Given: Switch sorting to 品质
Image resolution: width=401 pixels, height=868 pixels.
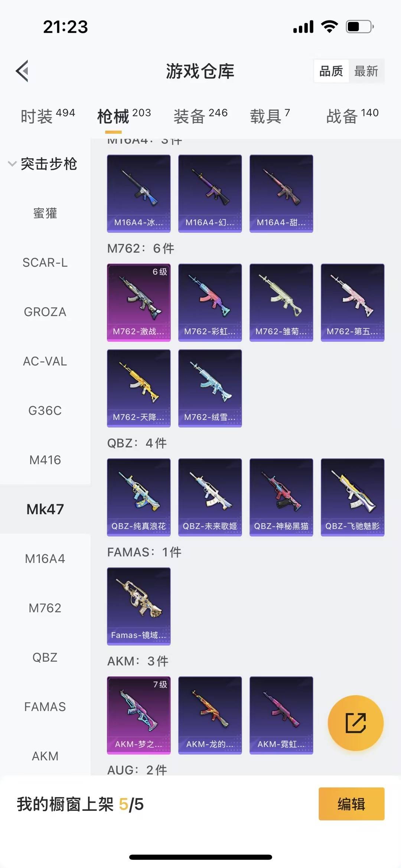Looking at the screenshot, I should [331, 71].
